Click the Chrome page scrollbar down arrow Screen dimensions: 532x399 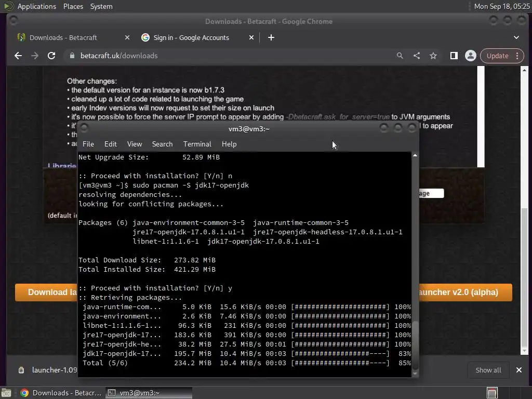525,351
